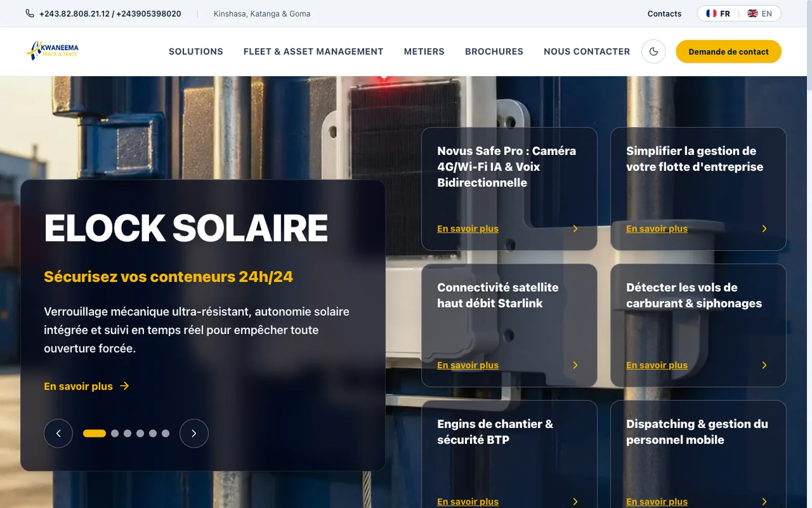Open FLEET & ASSET MANAGEMENT menu

point(313,51)
